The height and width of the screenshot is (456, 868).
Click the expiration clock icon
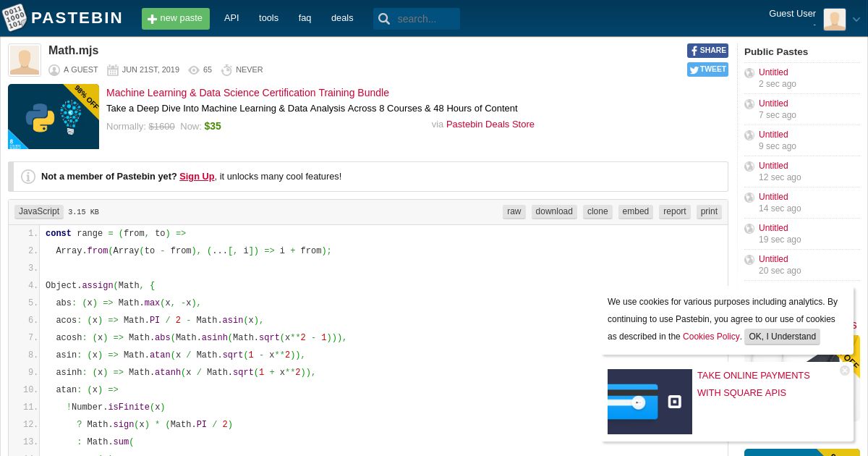click(226, 70)
